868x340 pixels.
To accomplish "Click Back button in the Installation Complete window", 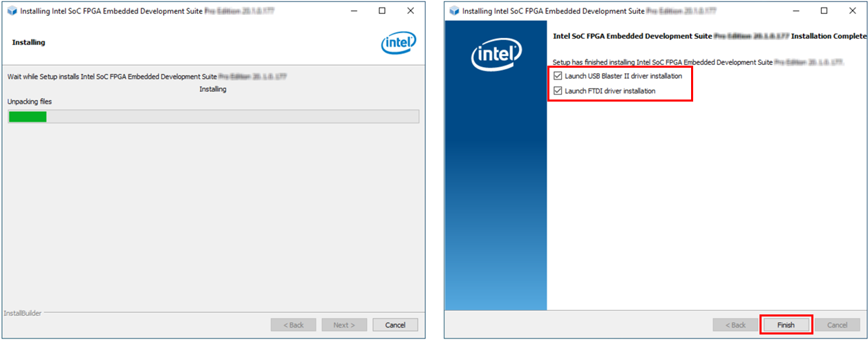I will (x=735, y=325).
